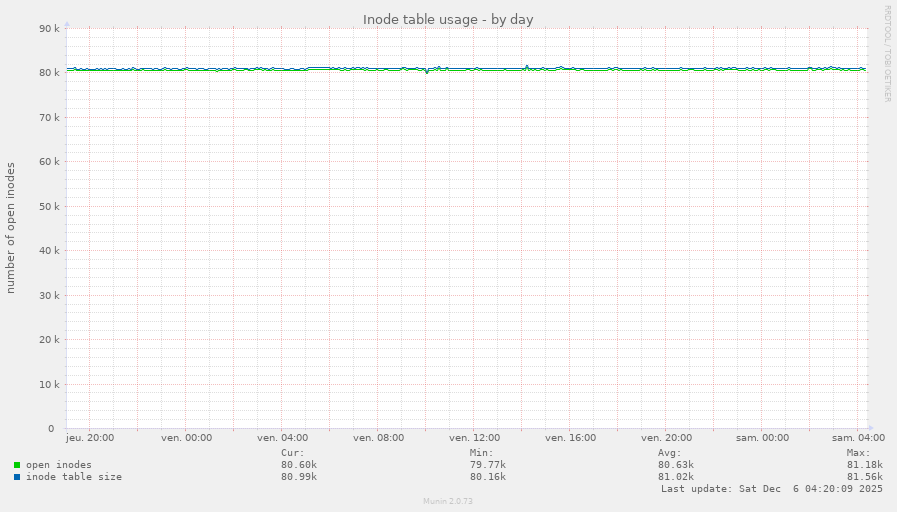Select inode table size minimum 80.16k
This screenshot has height=512, width=897.
[x=487, y=477]
